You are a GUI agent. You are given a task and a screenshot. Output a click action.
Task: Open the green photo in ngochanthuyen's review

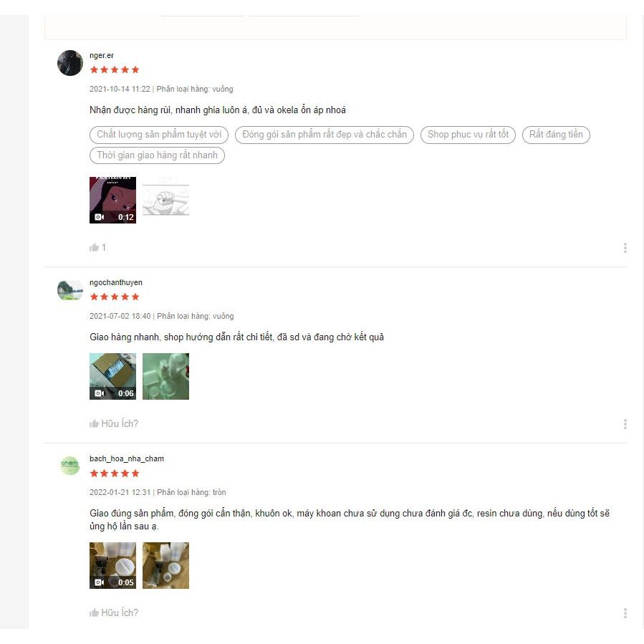pos(165,376)
